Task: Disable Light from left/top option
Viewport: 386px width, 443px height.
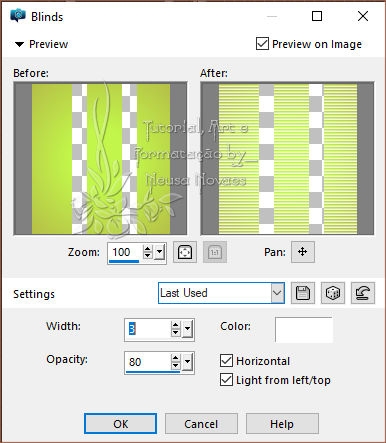Action: click(x=226, y=380)
